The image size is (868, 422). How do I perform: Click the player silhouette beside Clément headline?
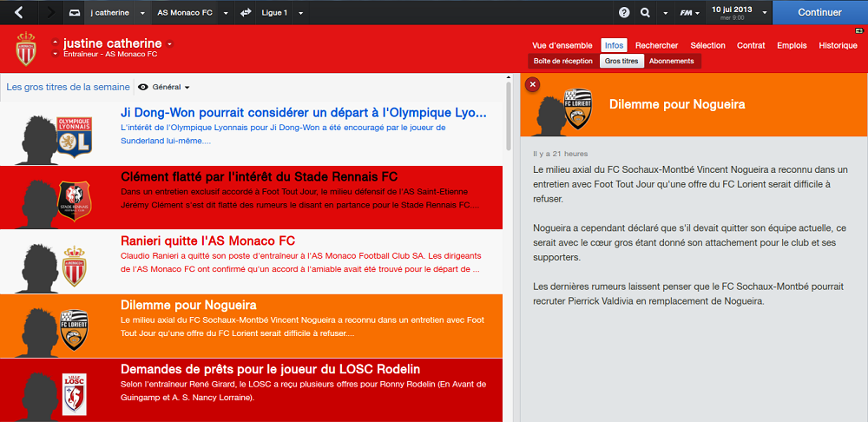coord(36,204)
